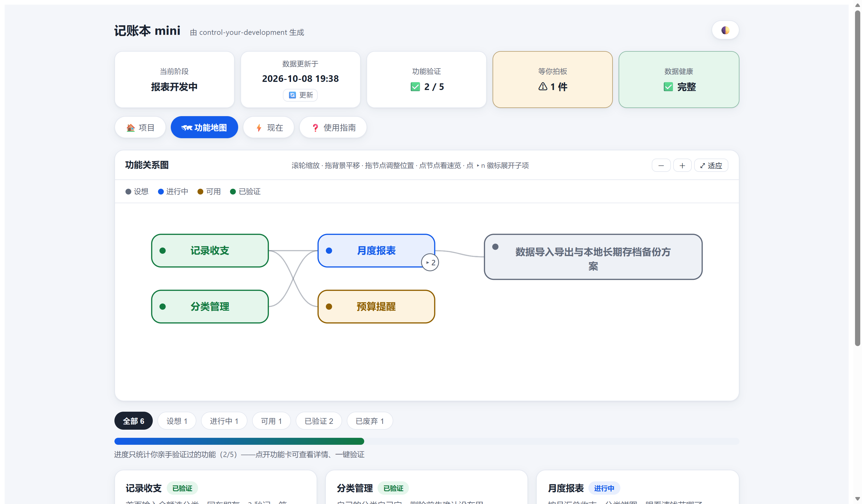Zoom out the graph with minus button
The width and height of the screenshot is (862, 504).
point(661,165)
